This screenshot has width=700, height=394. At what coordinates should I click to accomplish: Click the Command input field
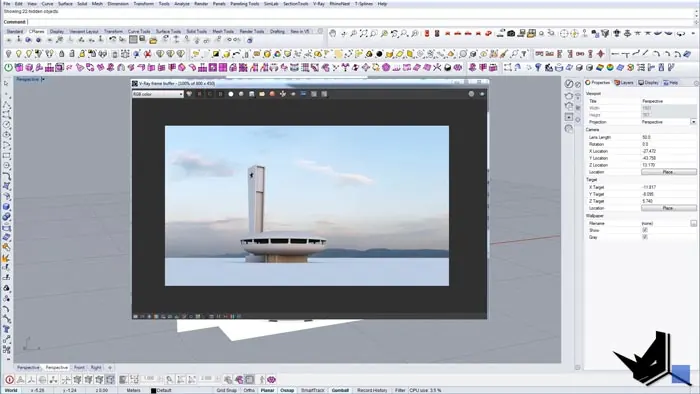361,21
